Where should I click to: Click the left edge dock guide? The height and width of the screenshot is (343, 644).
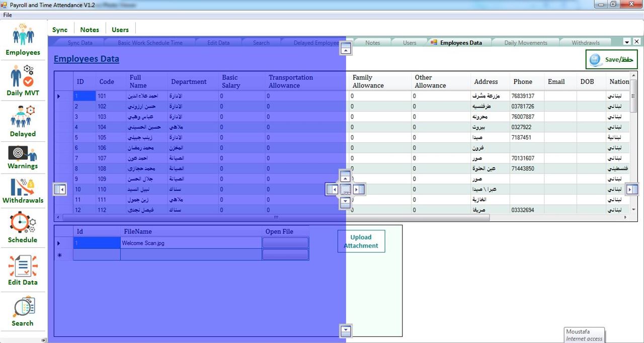[x=60, y=189]
